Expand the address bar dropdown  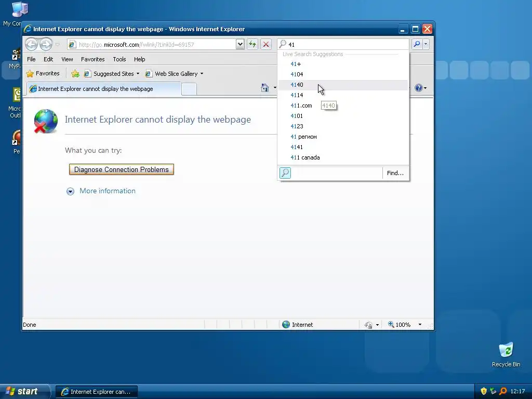tap(240, 45)
